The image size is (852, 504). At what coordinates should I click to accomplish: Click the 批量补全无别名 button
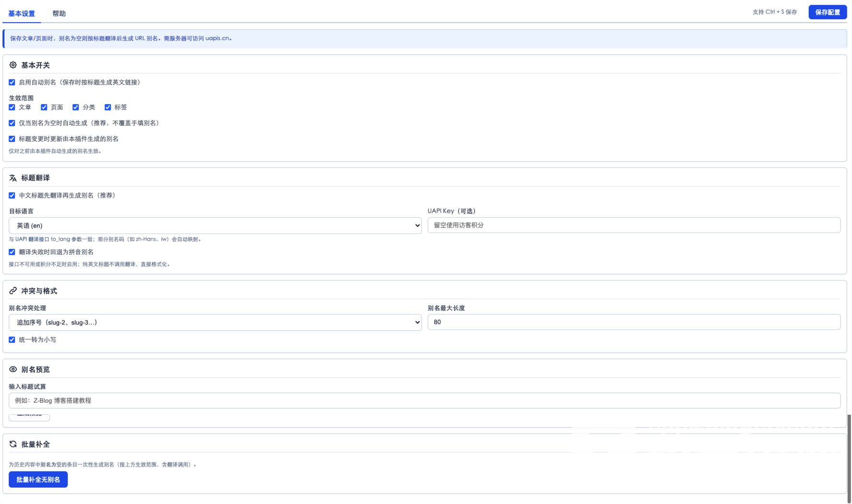(x=38, y=480)
